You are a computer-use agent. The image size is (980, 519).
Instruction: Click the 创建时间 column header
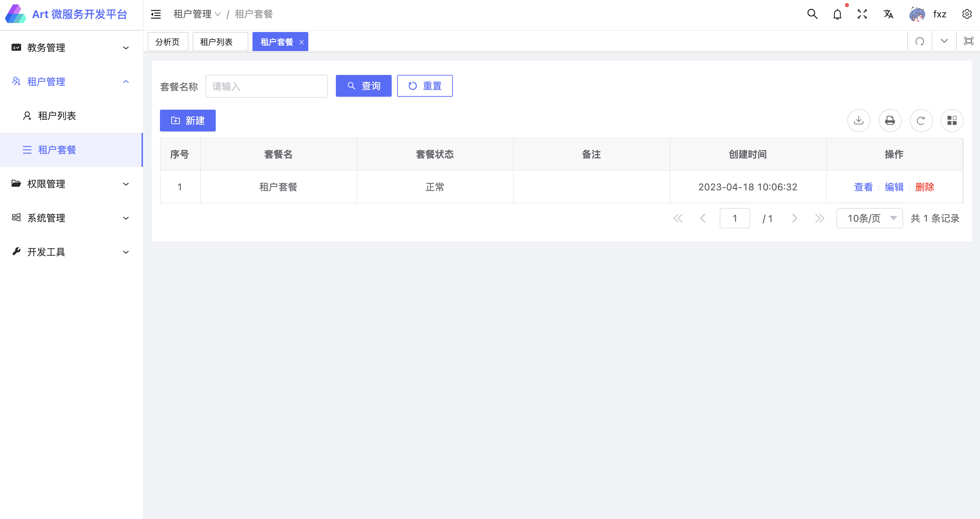(x=748, y=154)
